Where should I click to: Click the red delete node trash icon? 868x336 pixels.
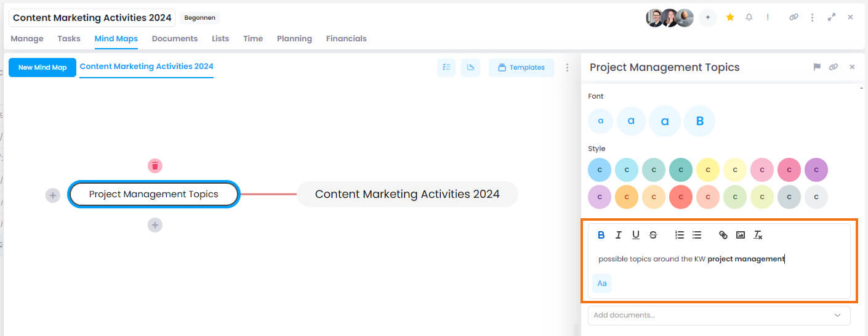155,166
